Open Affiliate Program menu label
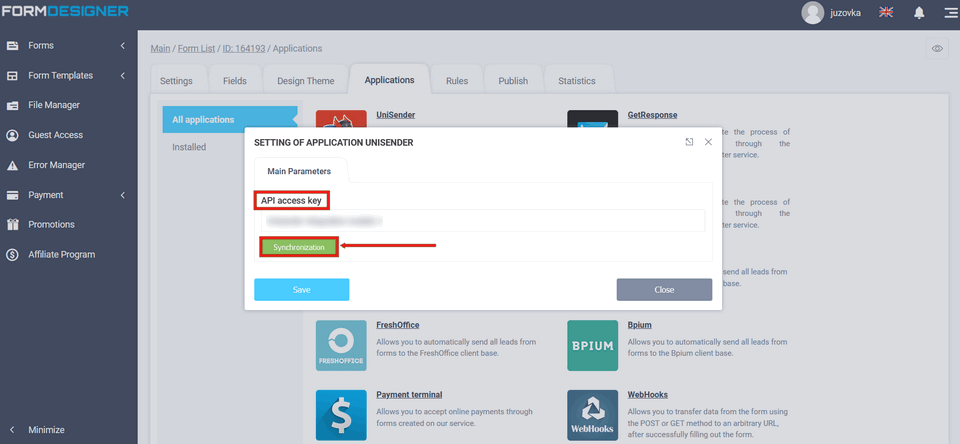The image size is (960, 444). pyautogui.click(x=62, y=255)
